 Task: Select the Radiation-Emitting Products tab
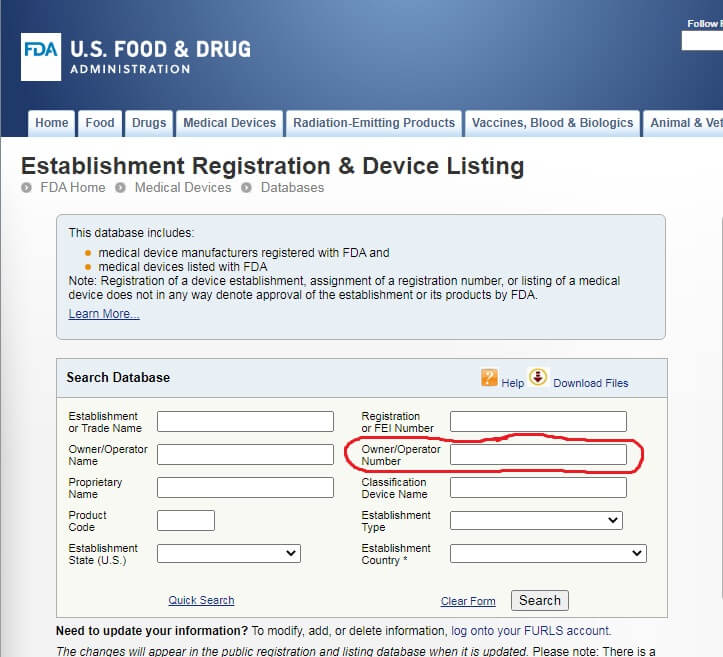pos(374,123)
